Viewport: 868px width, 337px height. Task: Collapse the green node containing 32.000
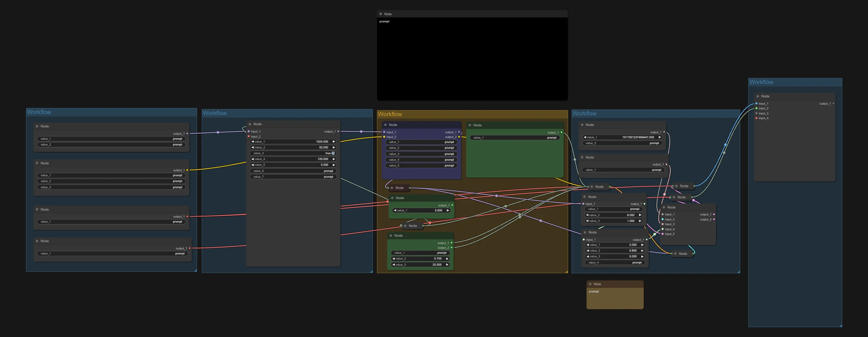point(391,236)
